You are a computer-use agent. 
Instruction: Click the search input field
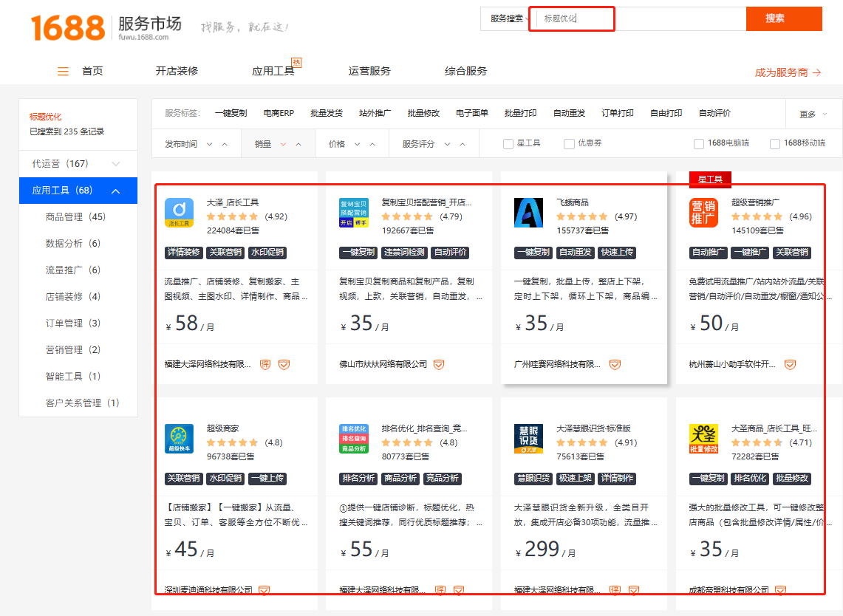coord(641,18)
